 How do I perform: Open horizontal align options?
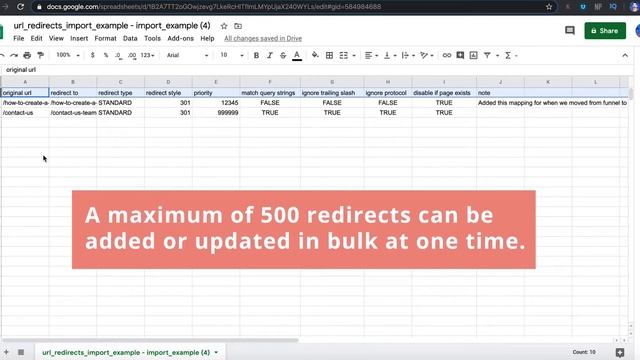pyautogui.click(x=371, y=55)
